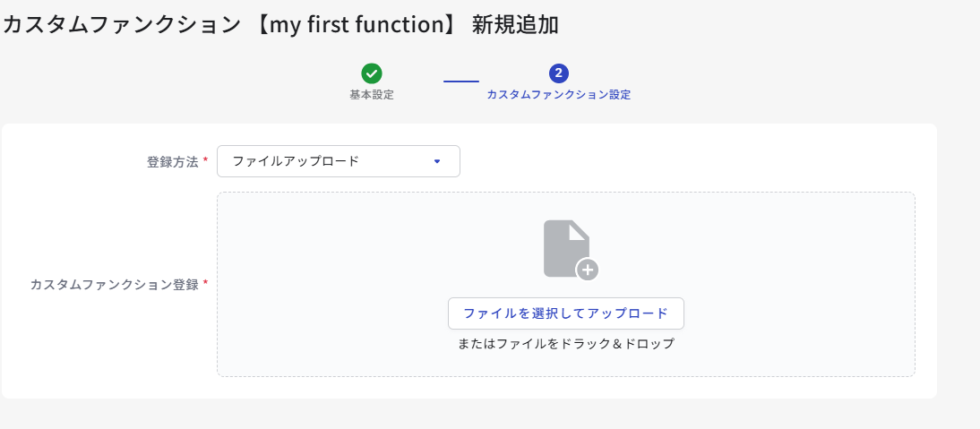Open the 登録方法 dropdown arrow
This screenshot has width=980, height=429.
pyautogui.click(x=437, y=161)
